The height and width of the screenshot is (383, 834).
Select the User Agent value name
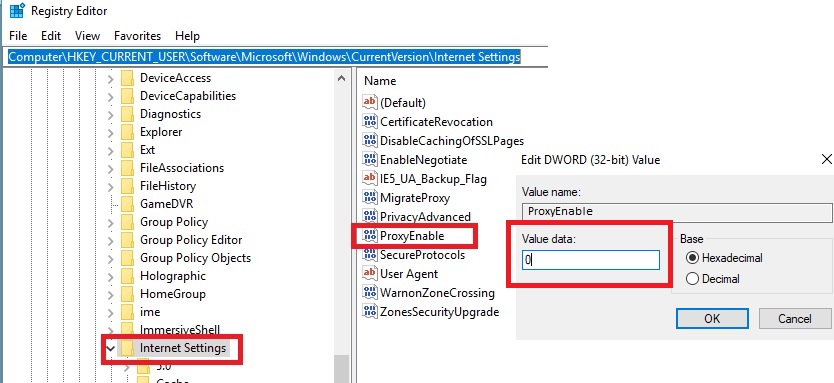[409, 274]
